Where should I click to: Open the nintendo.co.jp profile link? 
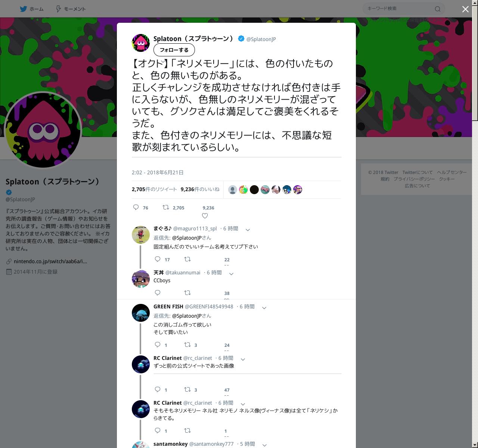point(50,261)
